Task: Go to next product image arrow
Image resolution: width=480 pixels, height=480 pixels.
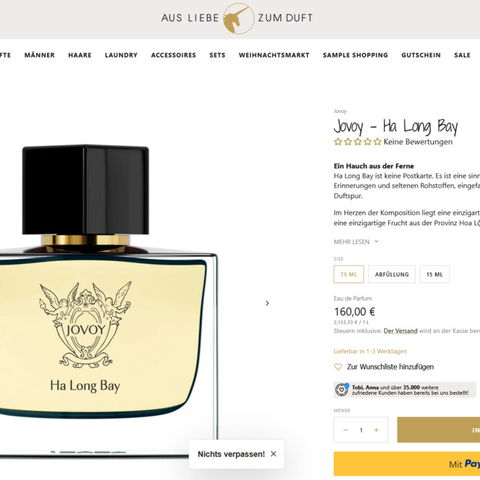Action: point(267,303)
